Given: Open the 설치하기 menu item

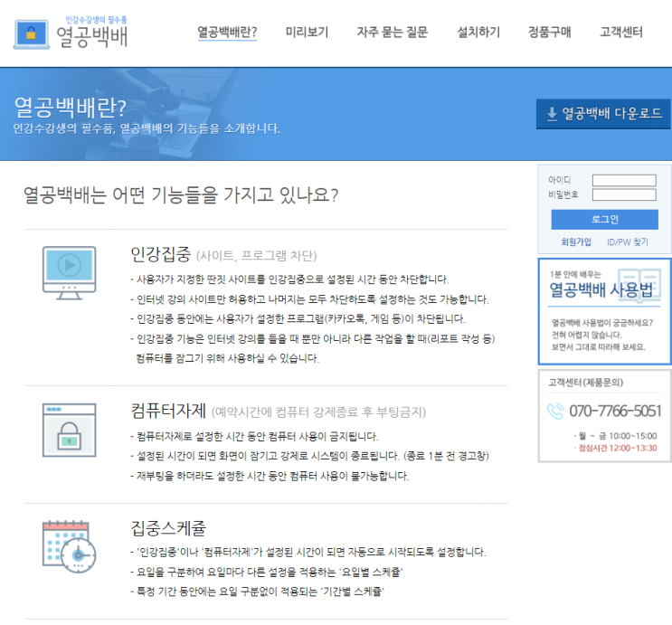Looking at the screenshot, I should [x=478, y=33].
